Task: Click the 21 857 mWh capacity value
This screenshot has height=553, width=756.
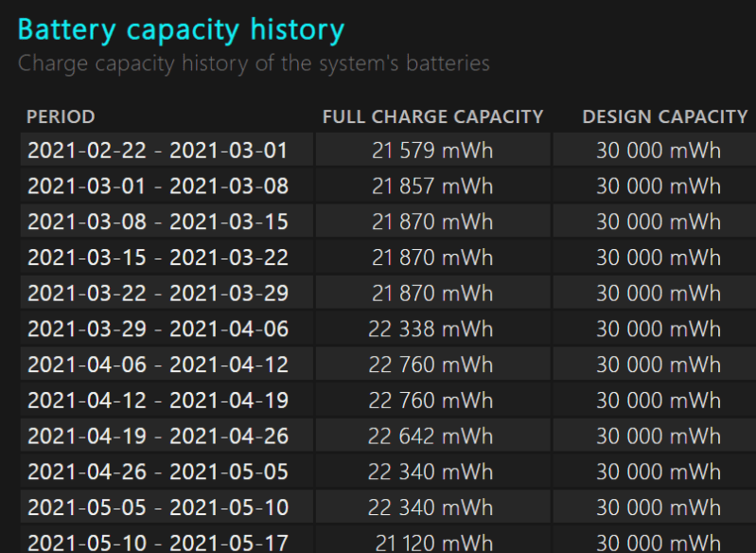Action: pyautogui.click(x=432, y=186)
